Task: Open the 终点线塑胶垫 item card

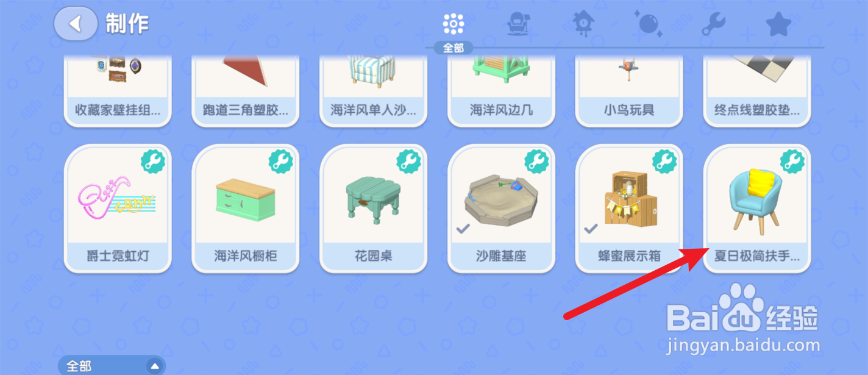Action: (x=757, y=90)
